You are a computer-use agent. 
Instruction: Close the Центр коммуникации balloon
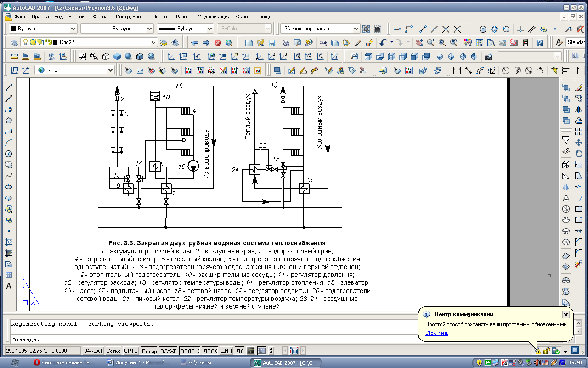pos(566,315)
